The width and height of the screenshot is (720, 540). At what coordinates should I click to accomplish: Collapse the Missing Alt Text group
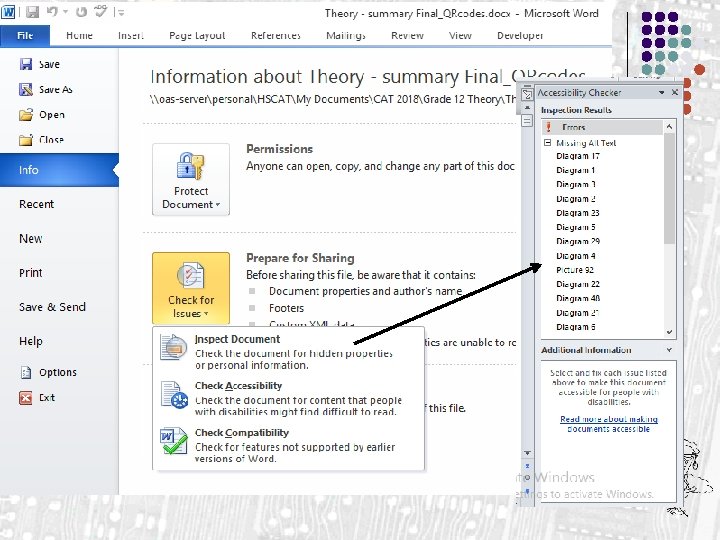[547, 143]
